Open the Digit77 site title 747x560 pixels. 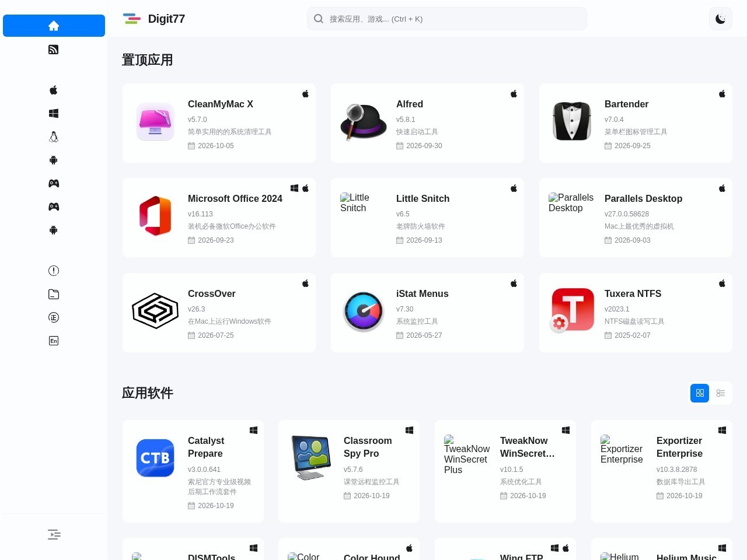166,19
